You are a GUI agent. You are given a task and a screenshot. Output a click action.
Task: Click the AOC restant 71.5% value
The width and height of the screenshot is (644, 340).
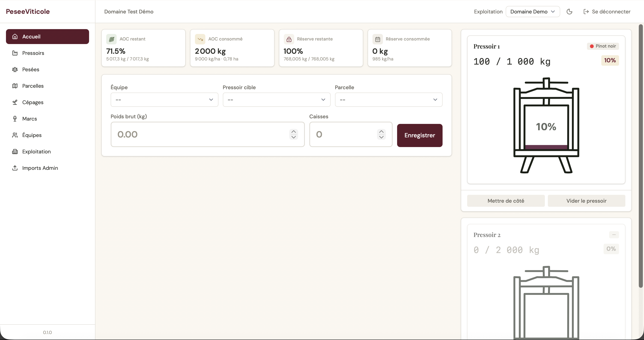coord(116,51)
